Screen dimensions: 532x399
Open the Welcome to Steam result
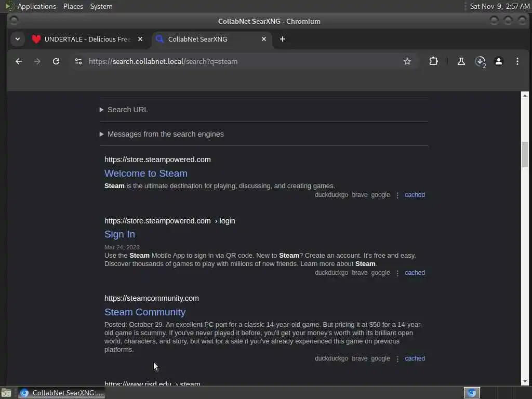pos(146,174)
